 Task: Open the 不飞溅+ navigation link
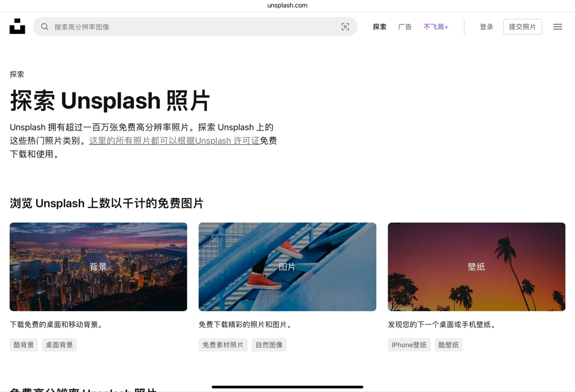436,27
